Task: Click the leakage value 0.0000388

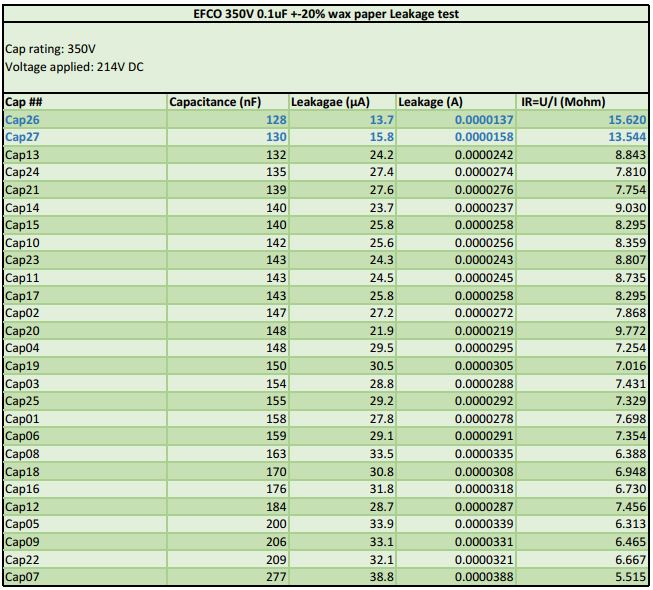Action: pos(484,577)
